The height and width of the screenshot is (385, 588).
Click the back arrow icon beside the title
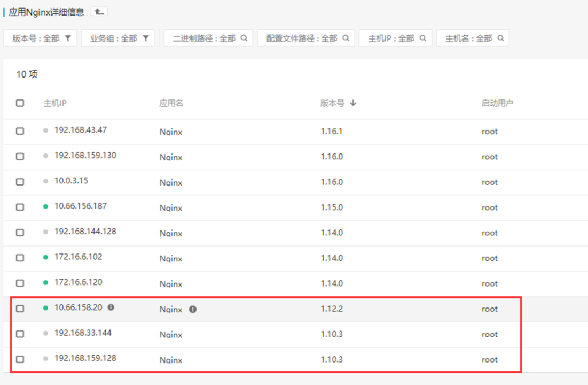coord(99,11)
